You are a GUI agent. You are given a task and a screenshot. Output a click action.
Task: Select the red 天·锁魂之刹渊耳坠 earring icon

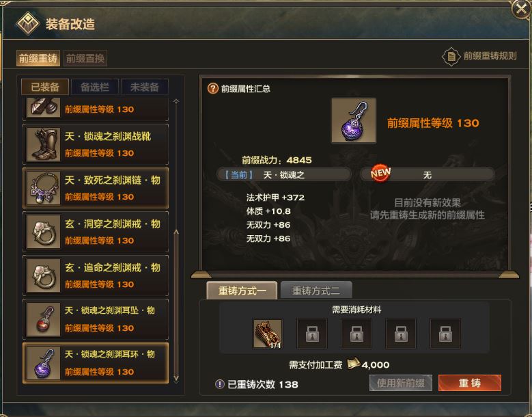44,319
